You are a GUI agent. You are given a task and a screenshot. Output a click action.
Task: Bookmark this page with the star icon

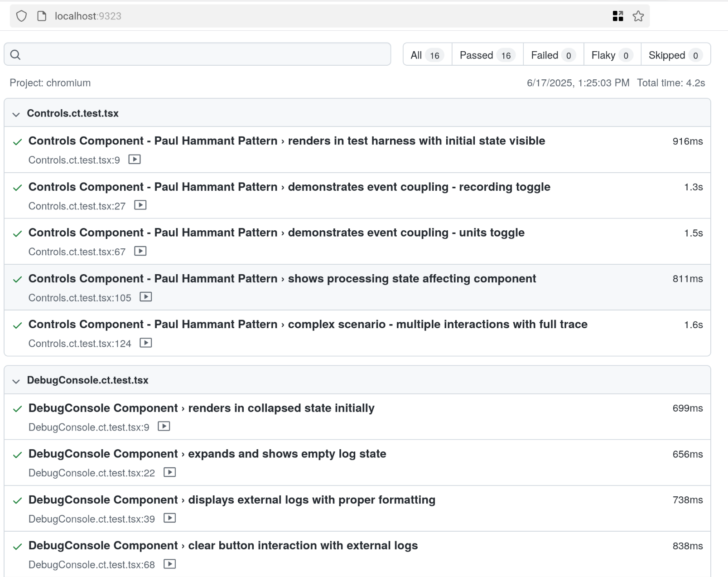tap(638, 16)
